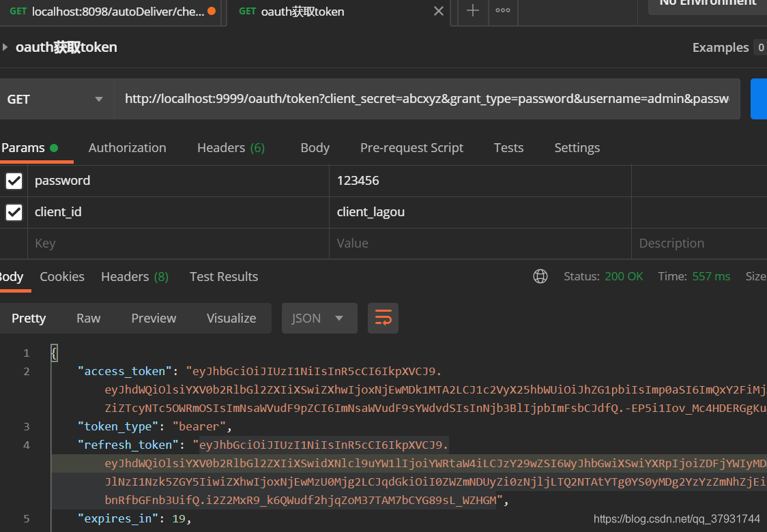Switch to response Cookies tab
The image size is (767, 532).
62,277
